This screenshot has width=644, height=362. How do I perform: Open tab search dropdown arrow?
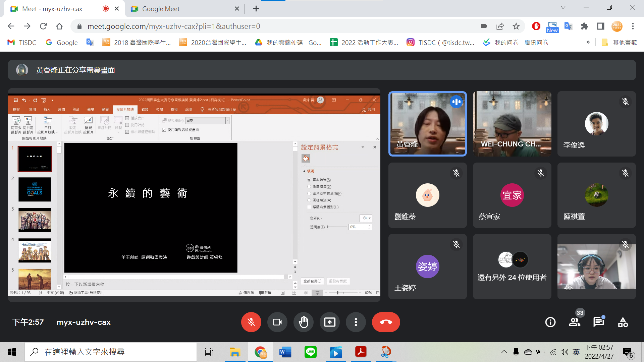tap(563, 7)
